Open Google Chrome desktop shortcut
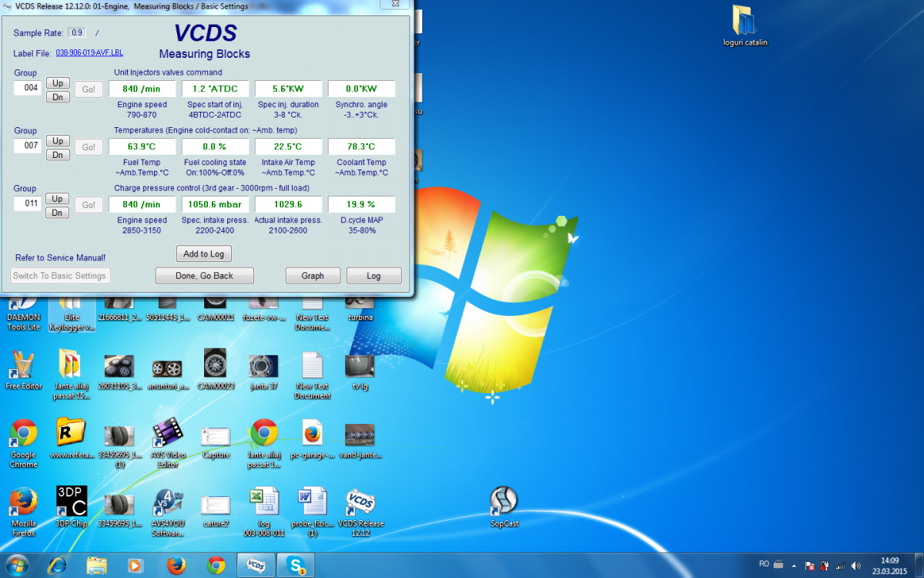The image size is (924, 578). pos(23,435)
